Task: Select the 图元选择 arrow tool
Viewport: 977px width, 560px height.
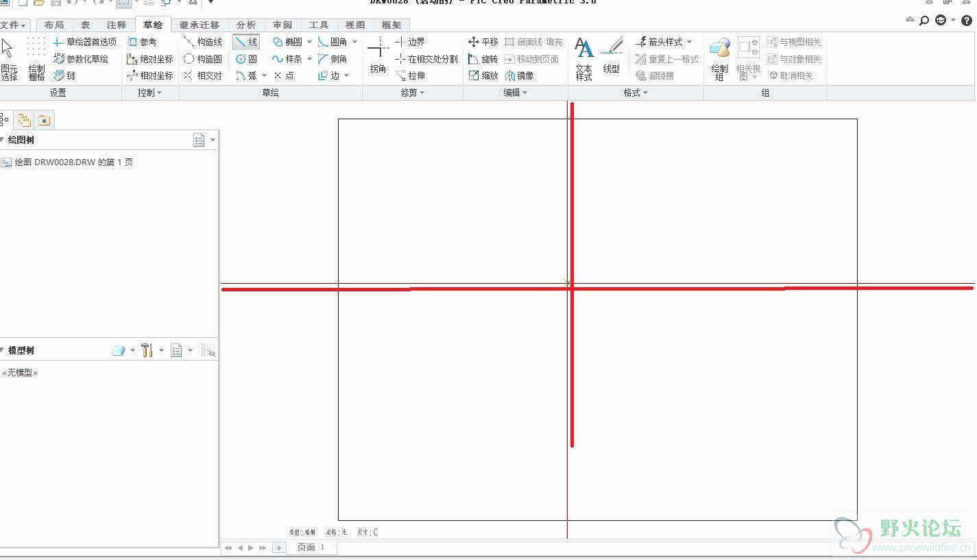Action: coord(8,59)
